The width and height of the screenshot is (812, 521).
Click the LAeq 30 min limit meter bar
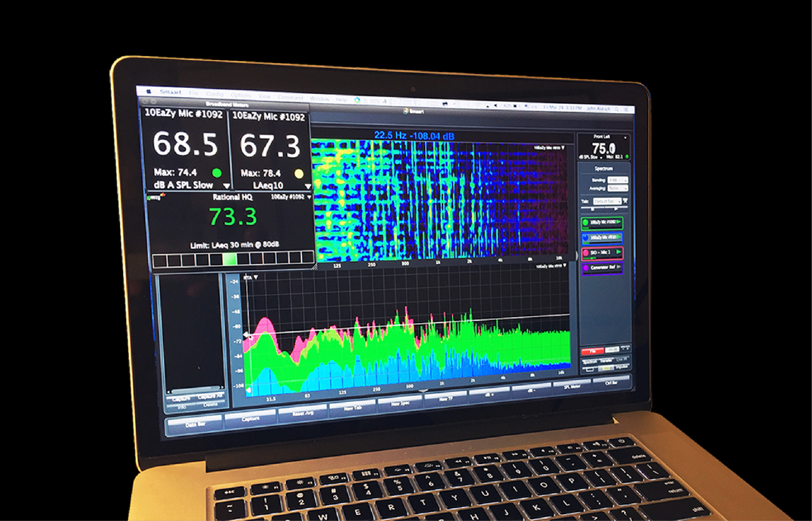click(x=231, y=259)
